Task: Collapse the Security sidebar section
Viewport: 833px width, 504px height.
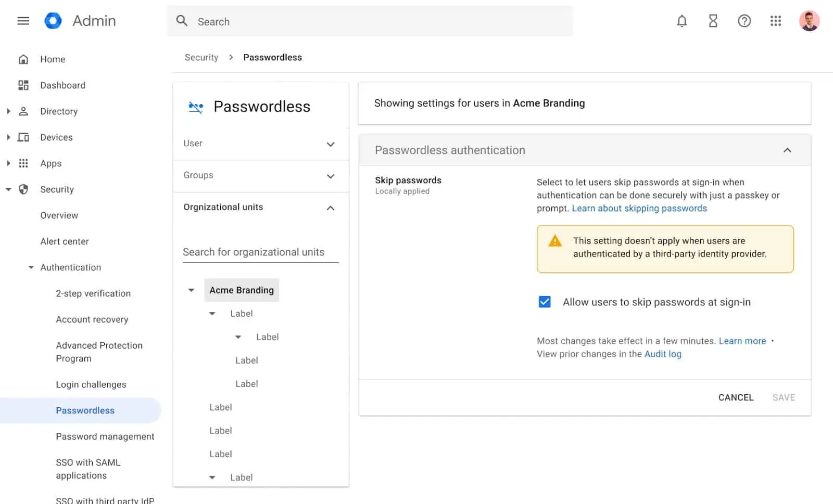Action: pyautogui.click(x=8, y=189)
